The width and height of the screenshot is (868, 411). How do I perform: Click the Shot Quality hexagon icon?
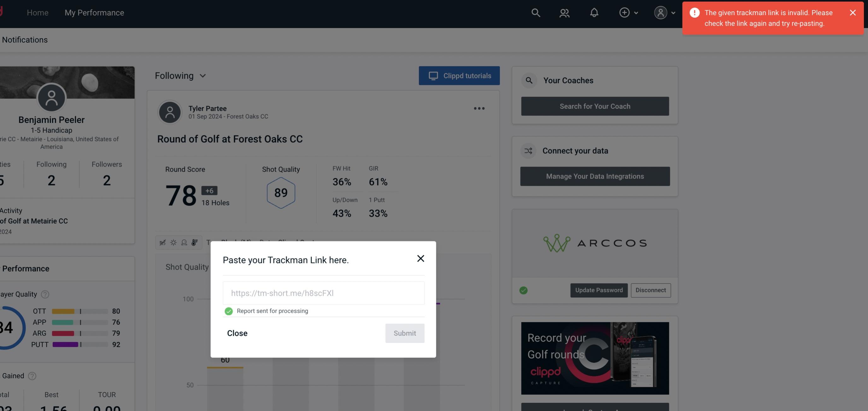click(x=281, y=193)
